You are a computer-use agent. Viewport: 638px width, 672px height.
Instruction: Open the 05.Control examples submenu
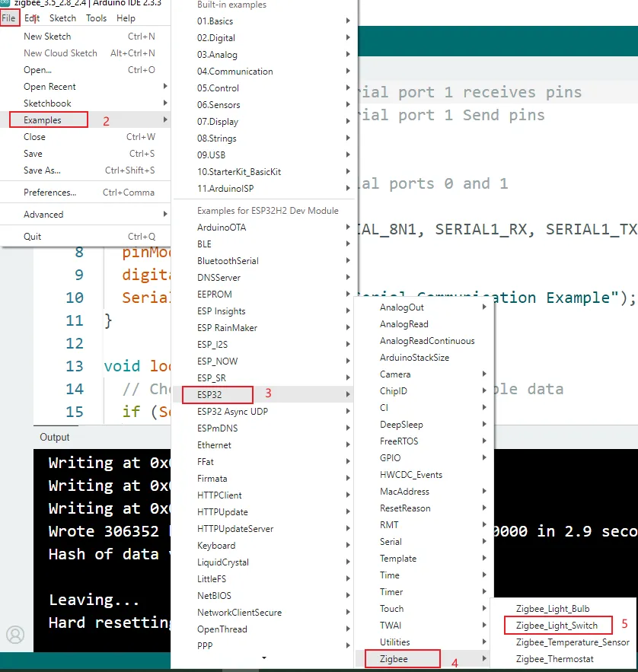[265, 88]
